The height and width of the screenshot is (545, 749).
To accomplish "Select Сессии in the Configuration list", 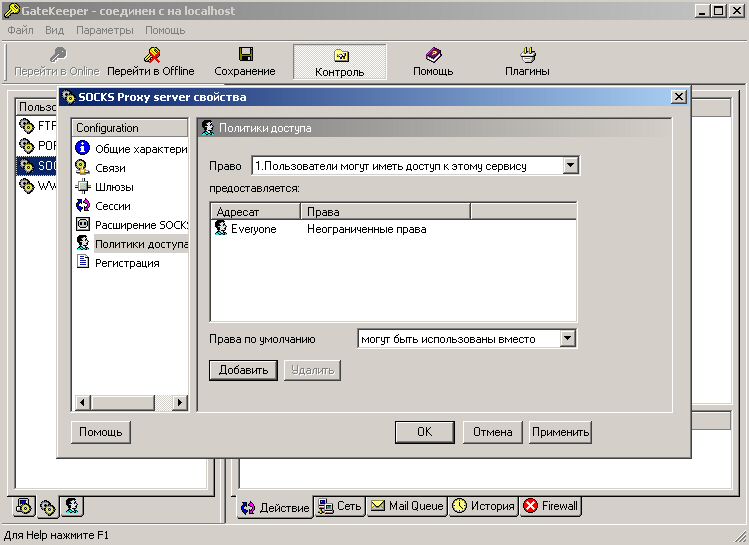I will coord(113,206).
